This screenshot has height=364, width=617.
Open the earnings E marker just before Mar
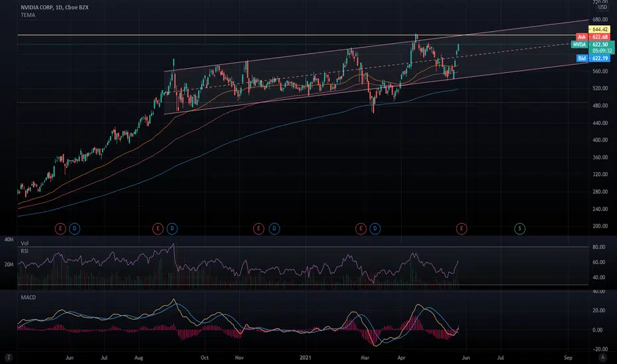pos(360,228)
